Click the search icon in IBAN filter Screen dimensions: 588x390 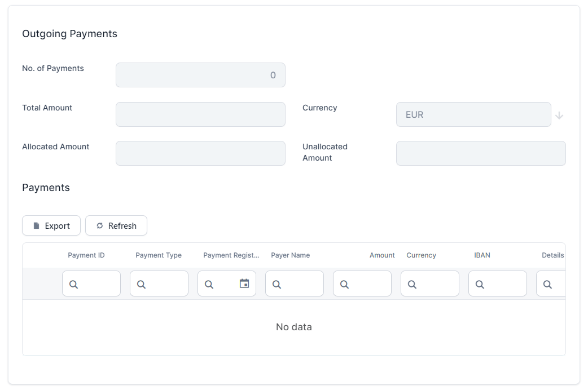(480, 284)
